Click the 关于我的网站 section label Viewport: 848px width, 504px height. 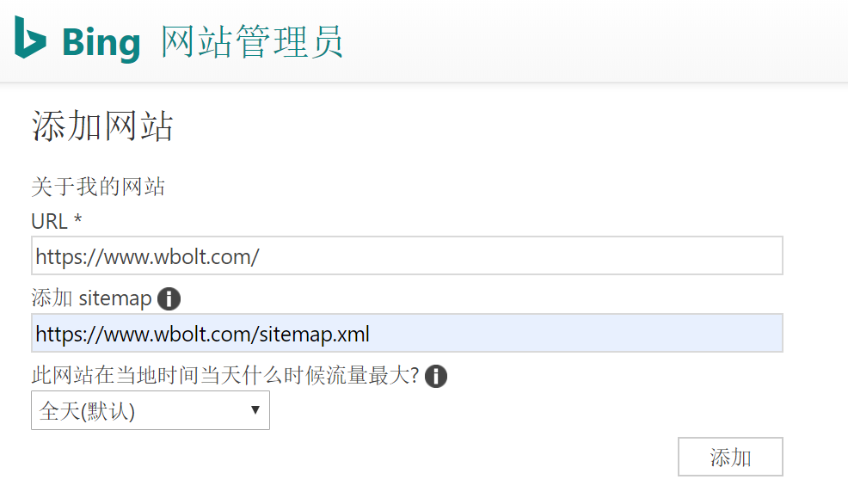coord(97,187)
